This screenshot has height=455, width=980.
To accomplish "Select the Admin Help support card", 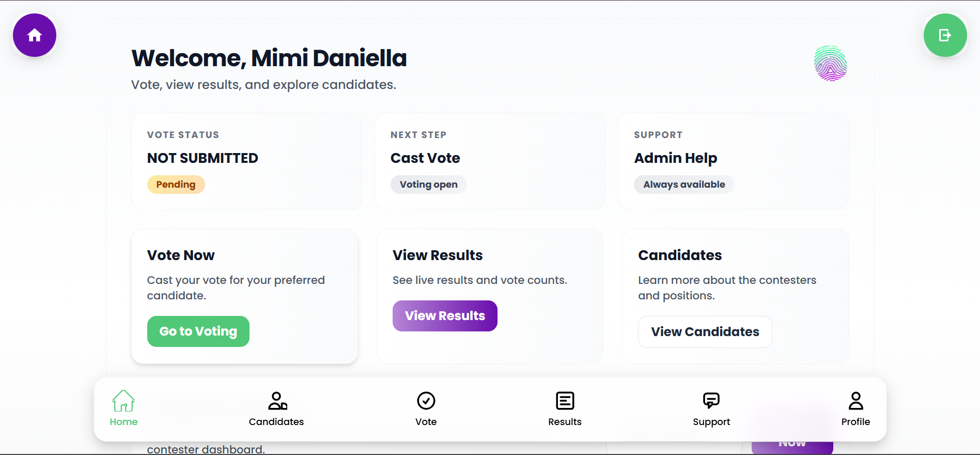I will [x=734, y=161].
